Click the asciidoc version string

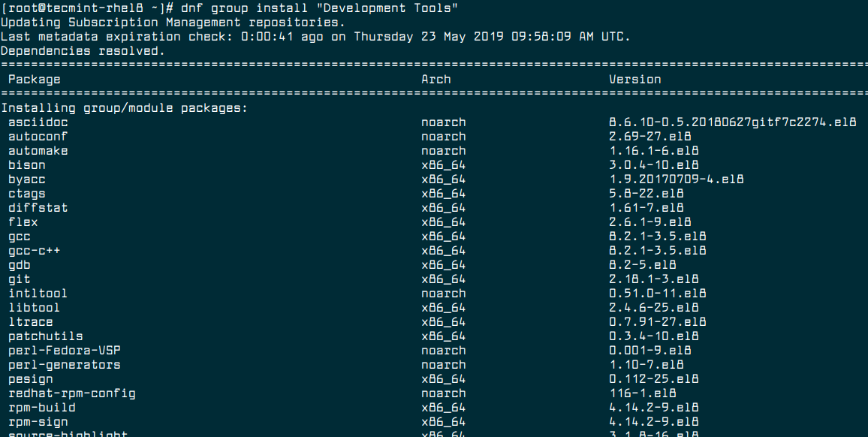(732, 122)
